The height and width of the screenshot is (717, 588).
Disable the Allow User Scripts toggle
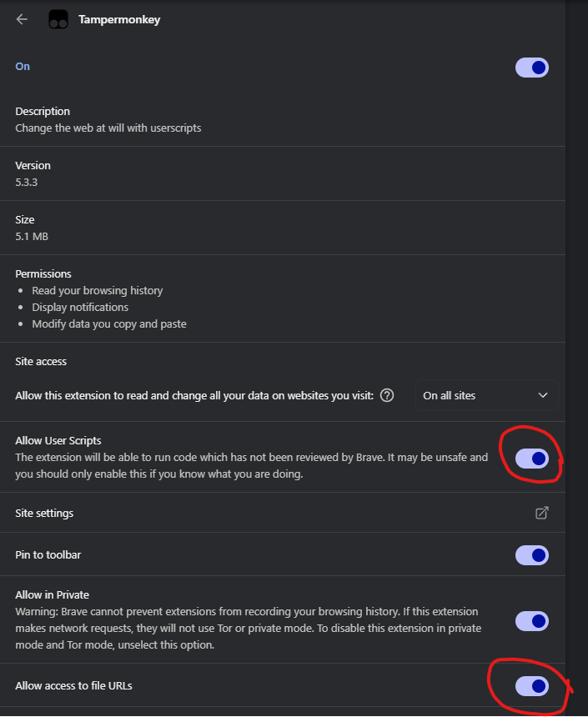point(531,458)
